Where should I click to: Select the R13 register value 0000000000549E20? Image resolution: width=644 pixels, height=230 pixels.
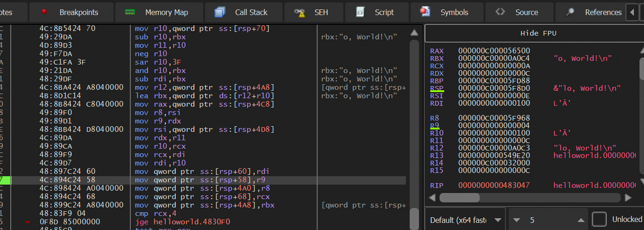[494, 156]
